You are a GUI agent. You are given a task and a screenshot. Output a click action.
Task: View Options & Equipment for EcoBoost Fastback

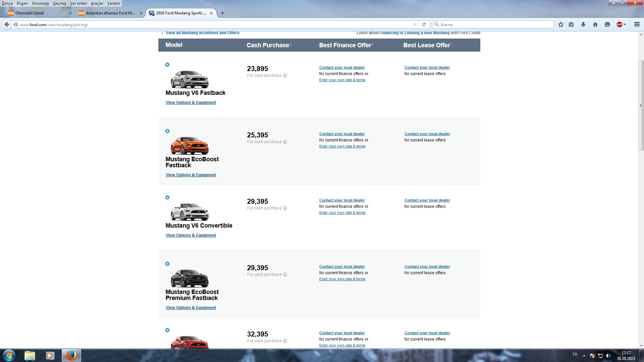[191, 175]
